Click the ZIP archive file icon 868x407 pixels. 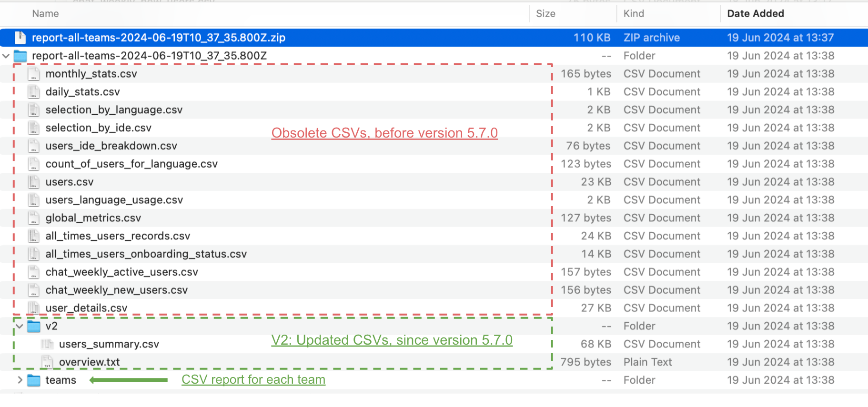(20, 38)
